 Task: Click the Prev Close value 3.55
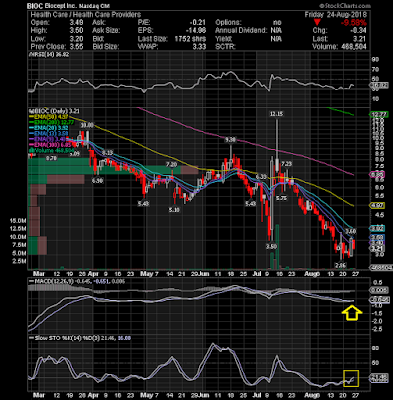(77, 47)
